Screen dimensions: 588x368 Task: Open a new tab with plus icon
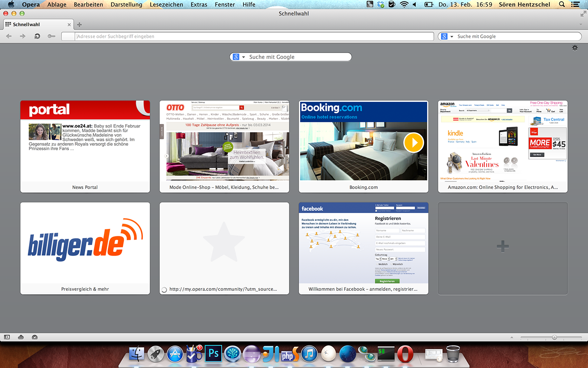click(79, 25)
